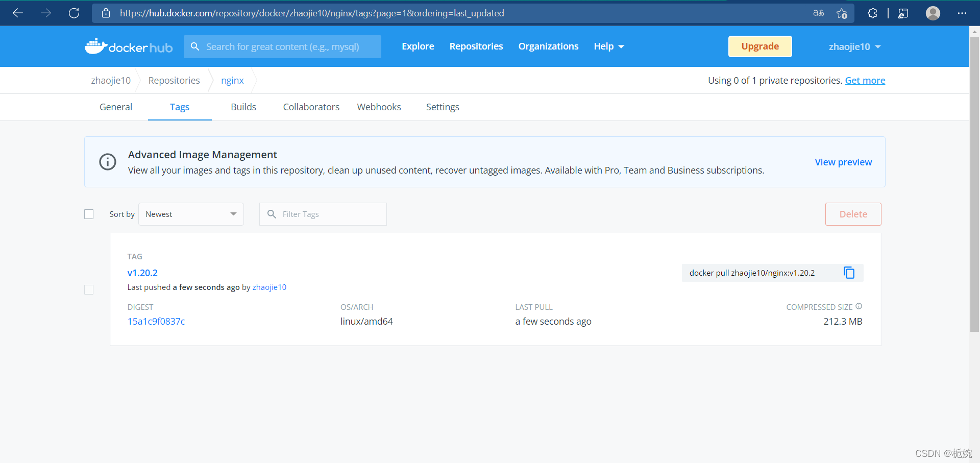
Task: Switch to the Builds tab
Action: pyautogui.click(x=243, y=107)
